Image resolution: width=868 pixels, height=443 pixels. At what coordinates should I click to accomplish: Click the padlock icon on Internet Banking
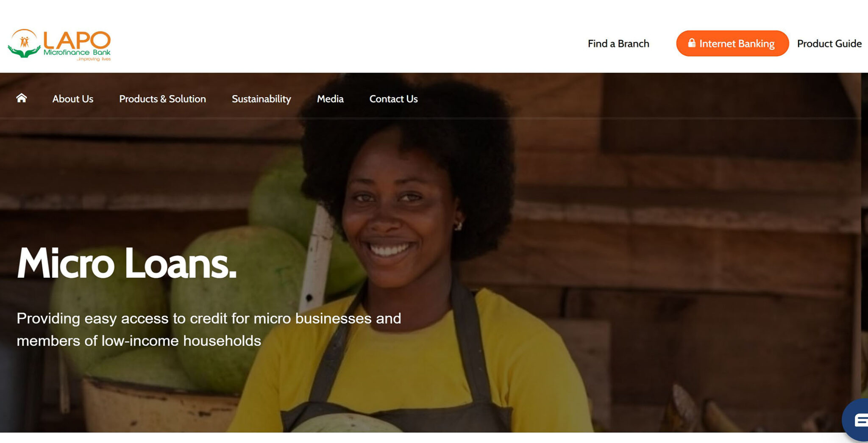coord(691,43)
